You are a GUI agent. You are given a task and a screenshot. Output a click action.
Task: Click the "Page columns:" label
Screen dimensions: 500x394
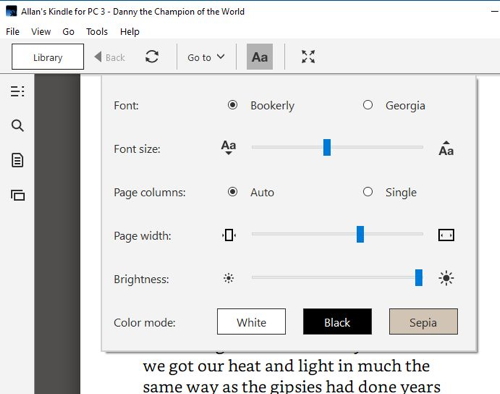(150, 192)
